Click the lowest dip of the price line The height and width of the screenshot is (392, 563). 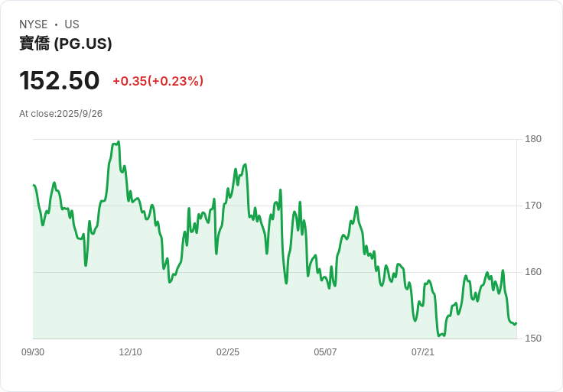[439, 336]
